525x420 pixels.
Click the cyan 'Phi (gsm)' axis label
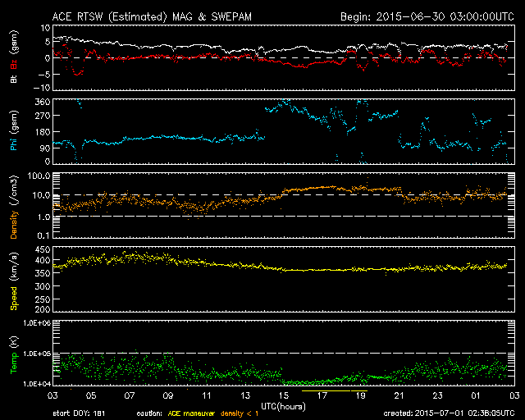pyautogui.click(x=14, y=130)
